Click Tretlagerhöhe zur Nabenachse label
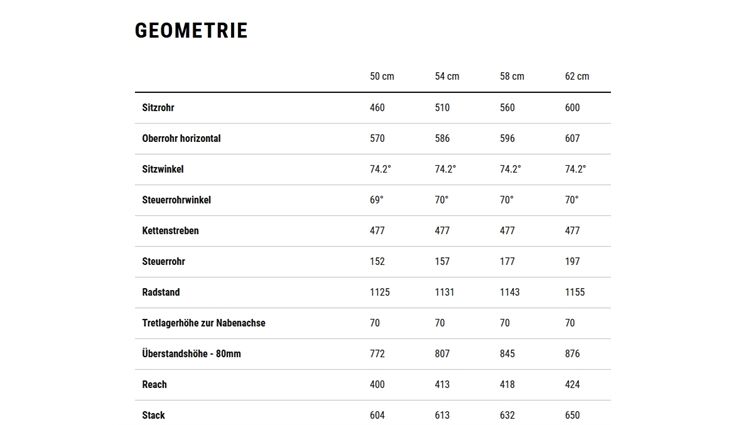The image size is (730, 425). 203,323
